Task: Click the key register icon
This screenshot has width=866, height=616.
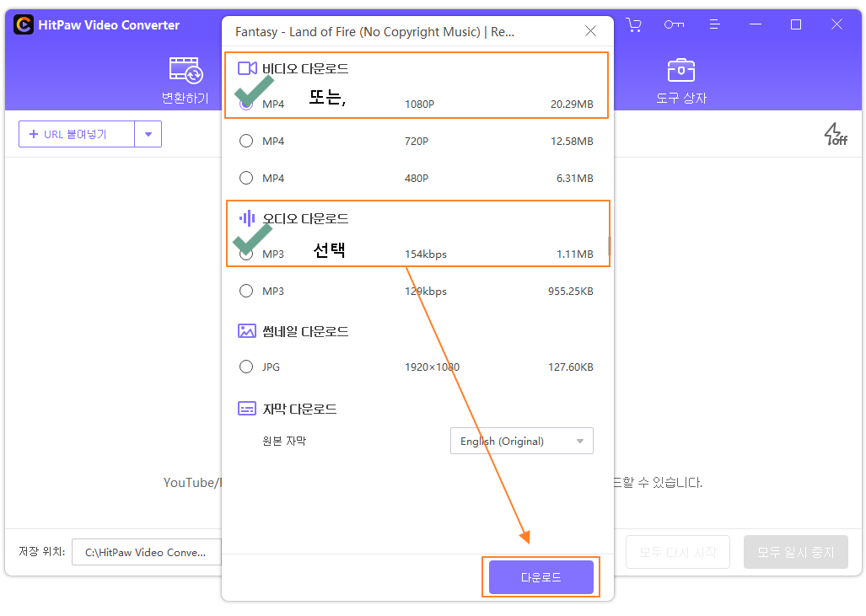Action: [674, 24]
